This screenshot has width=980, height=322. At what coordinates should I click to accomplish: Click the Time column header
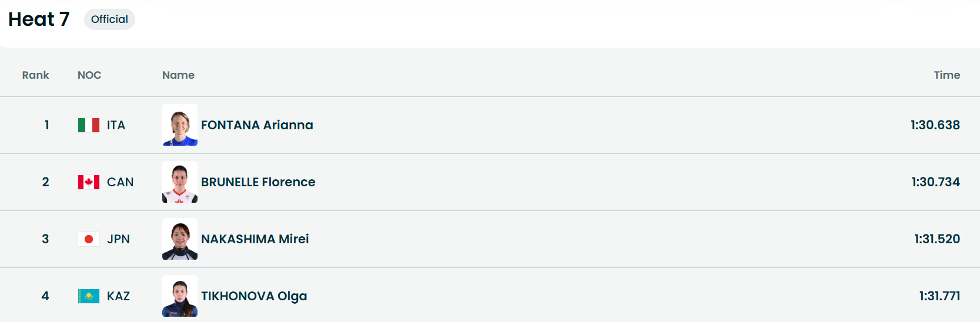[x=946, y=75]
